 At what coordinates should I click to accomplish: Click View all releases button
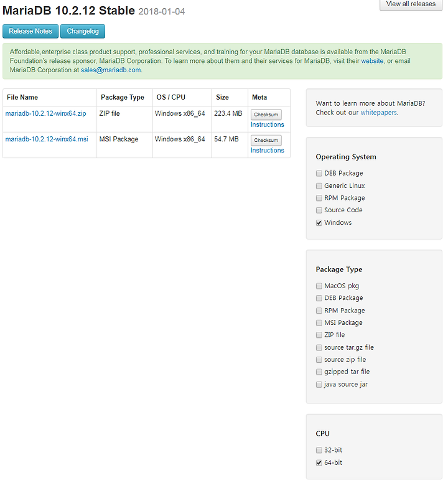click(x=411, y=4)
